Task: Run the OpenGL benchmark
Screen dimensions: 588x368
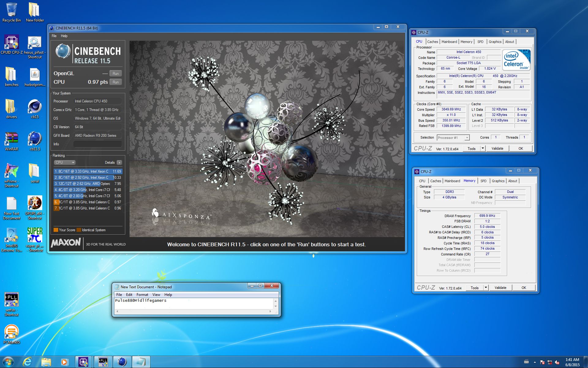Action: [x=116, y=74]
